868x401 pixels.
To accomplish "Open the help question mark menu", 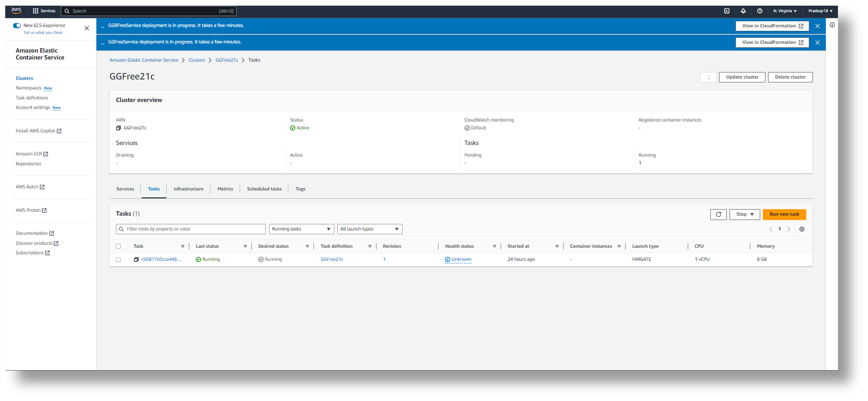I will point(760,11).
